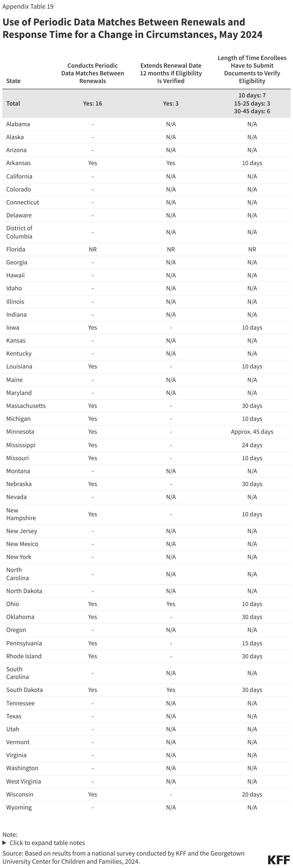Select Minnesota's Approx. 45 days cell
The height and width of the screenshot is (868, 293).
(252, 432)
